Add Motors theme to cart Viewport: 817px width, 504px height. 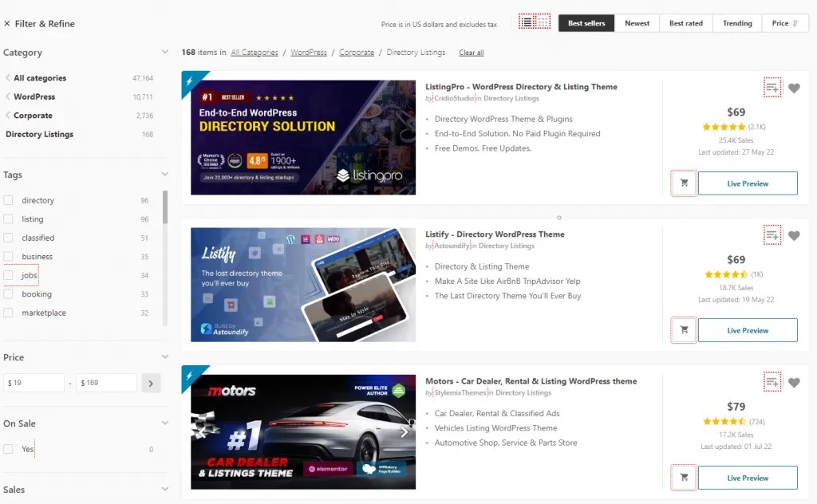coord(684,478)
